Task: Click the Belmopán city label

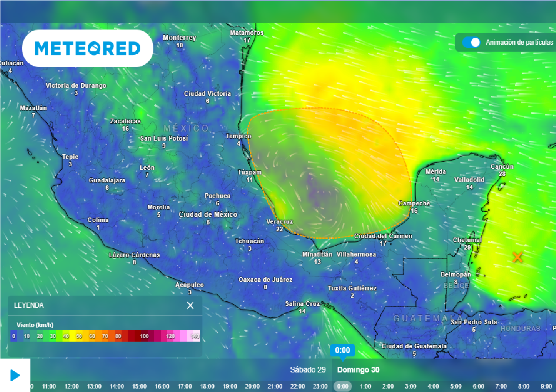Action: coord(456,274)
